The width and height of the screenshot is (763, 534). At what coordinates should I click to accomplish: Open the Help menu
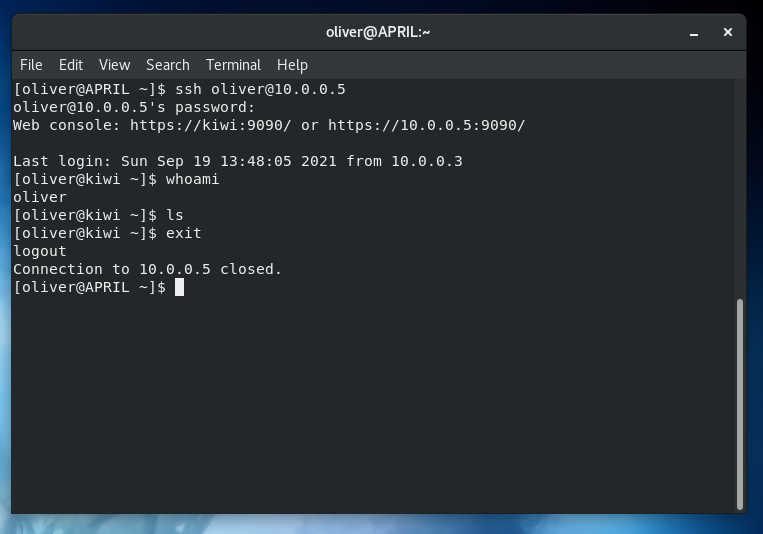292,65
